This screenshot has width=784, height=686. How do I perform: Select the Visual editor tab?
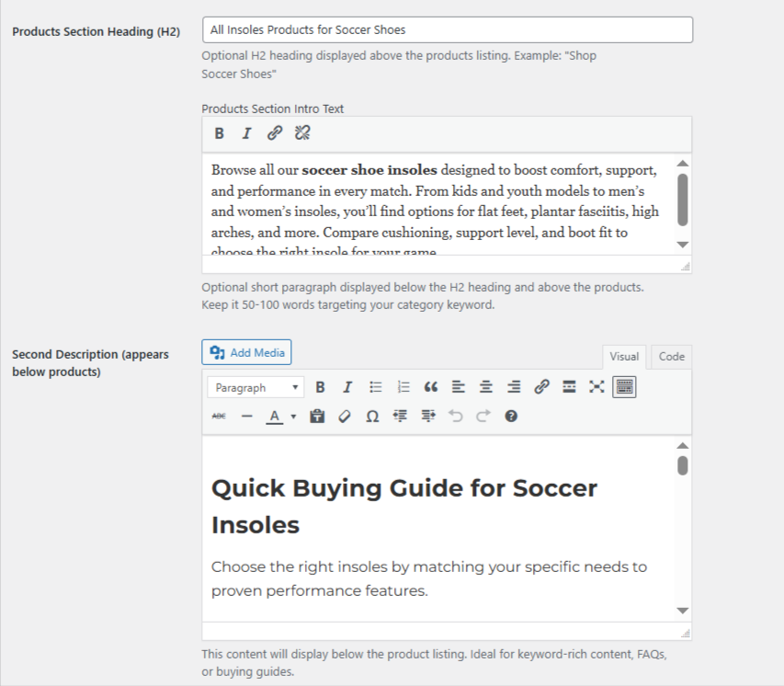click(x=624, y=357)
